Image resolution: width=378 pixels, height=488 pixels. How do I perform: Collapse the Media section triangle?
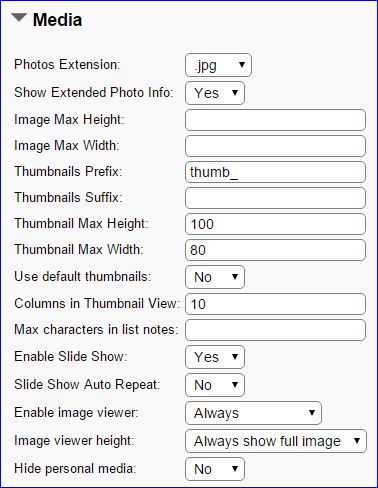click(x=19, y=18)
